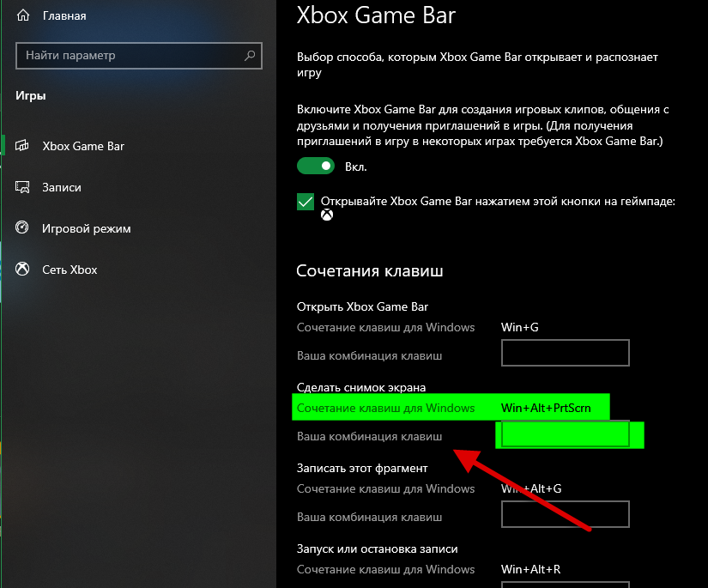
Task: Open the Сеть Xbox section
Action: click(x=70, y=270)
